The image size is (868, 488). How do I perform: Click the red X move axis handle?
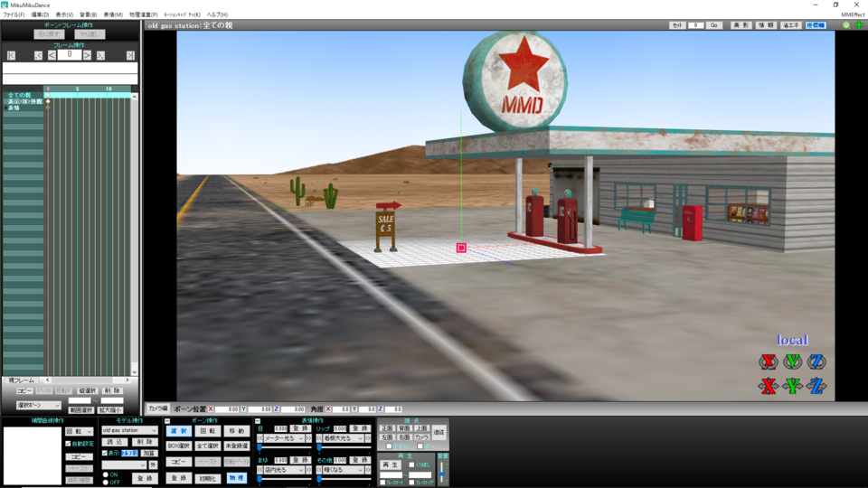click(x=768, y=386)
